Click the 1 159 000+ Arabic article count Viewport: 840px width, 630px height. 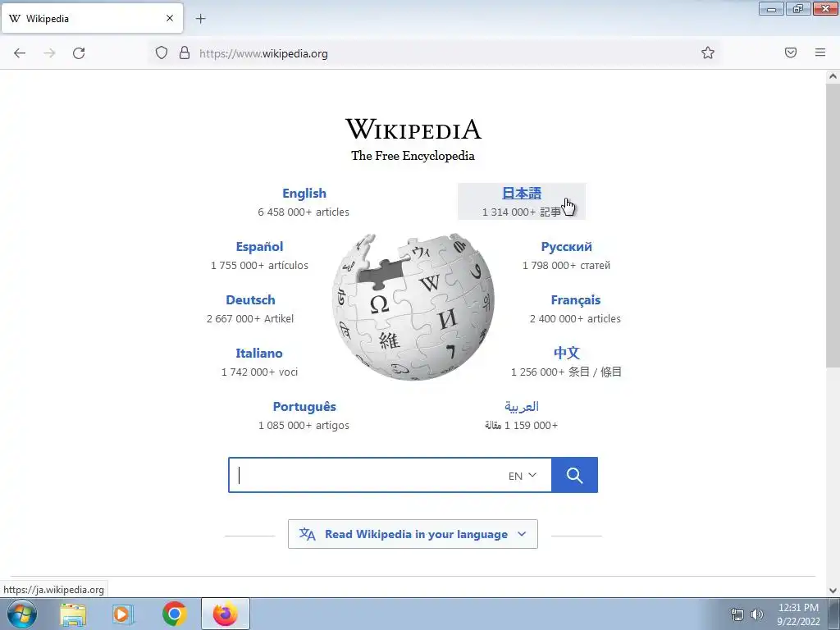(521, 426)
